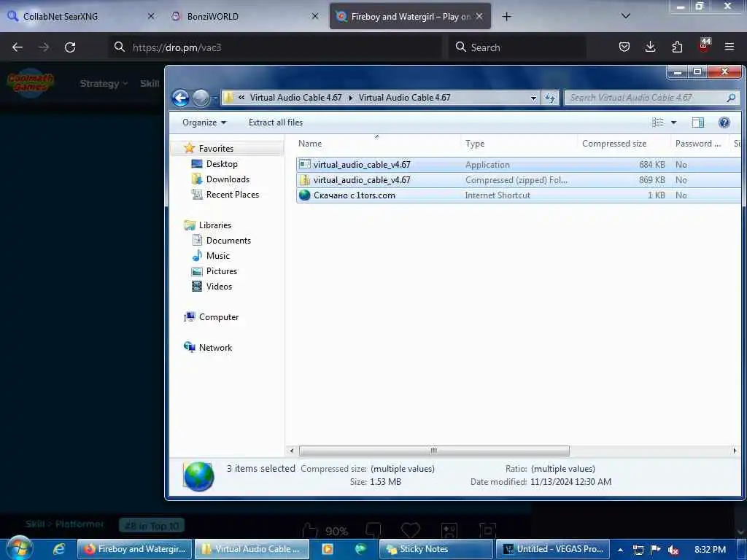Click the Coolmath Games logo
Image resolution: width=747 pixels, height=560 pixels.
coord(31,83)
